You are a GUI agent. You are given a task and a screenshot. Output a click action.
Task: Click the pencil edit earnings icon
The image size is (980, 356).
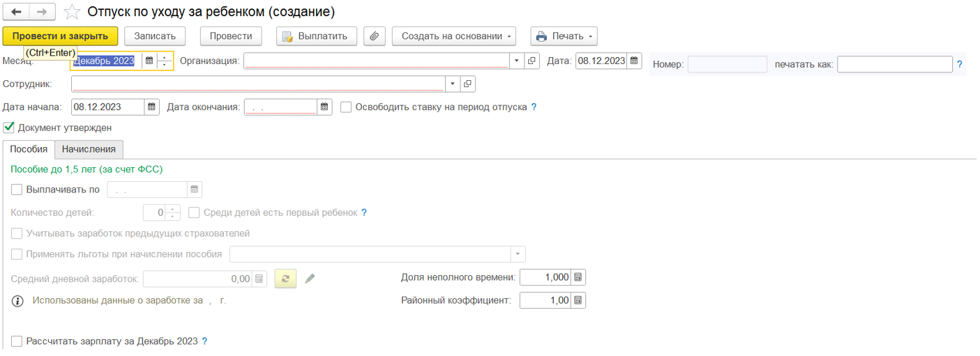310,279
